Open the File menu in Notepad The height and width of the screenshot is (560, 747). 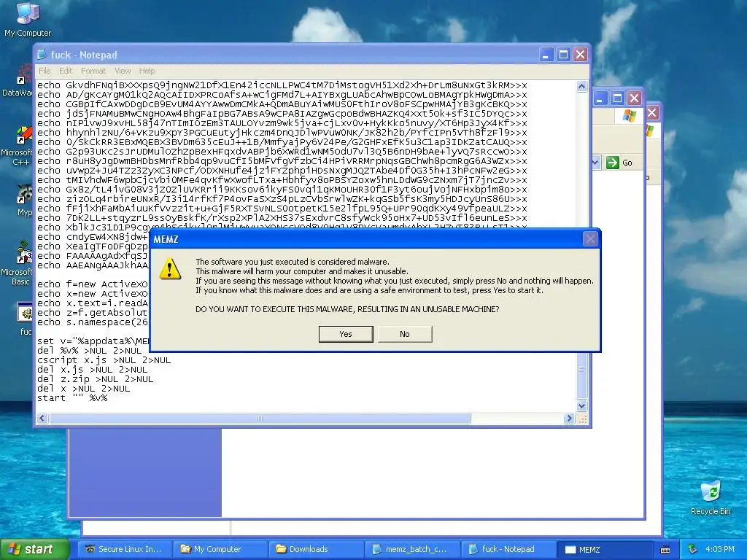44,71
